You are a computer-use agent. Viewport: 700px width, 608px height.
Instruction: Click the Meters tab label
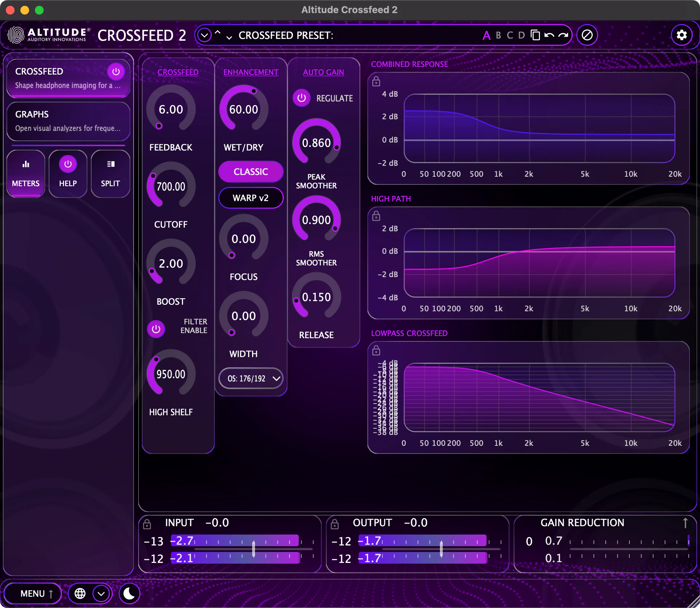pyautogui.click(x=26, y=183)
